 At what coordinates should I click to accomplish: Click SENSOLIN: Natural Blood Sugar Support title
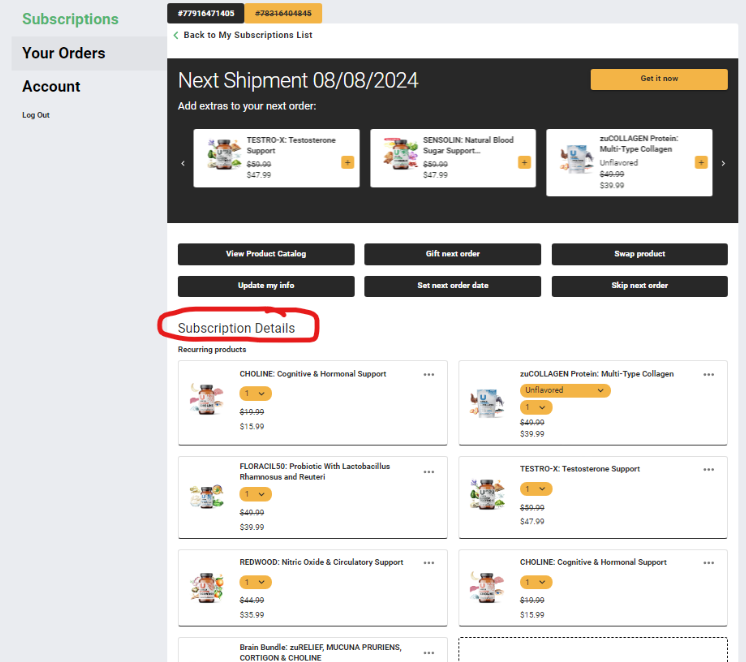pos(468,145)
